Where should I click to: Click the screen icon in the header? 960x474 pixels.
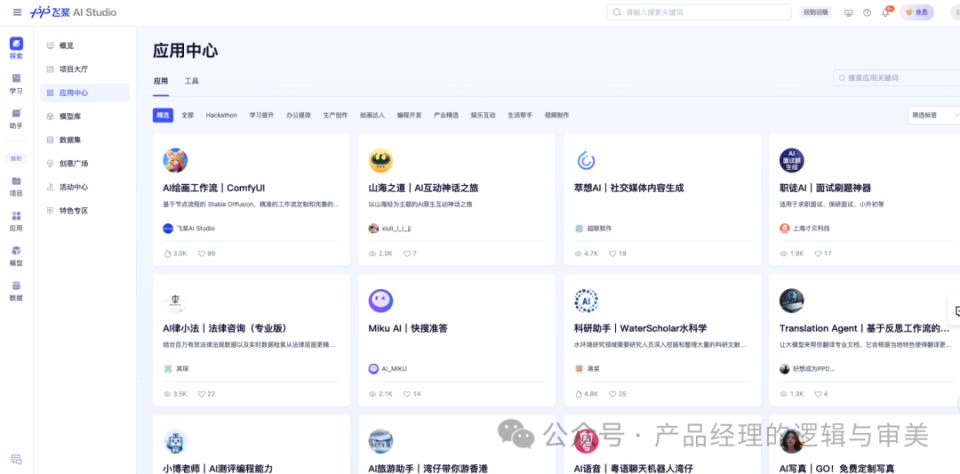click(849, 12)
